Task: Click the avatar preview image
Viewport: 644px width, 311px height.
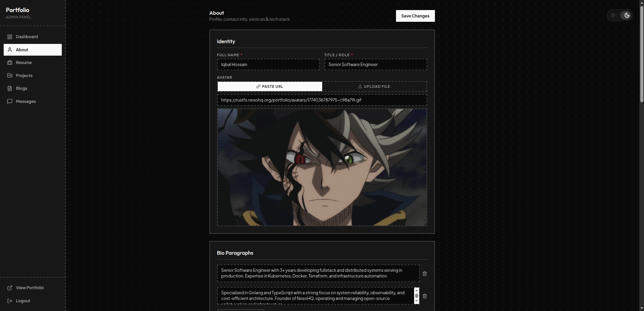Action: point(322,167)
